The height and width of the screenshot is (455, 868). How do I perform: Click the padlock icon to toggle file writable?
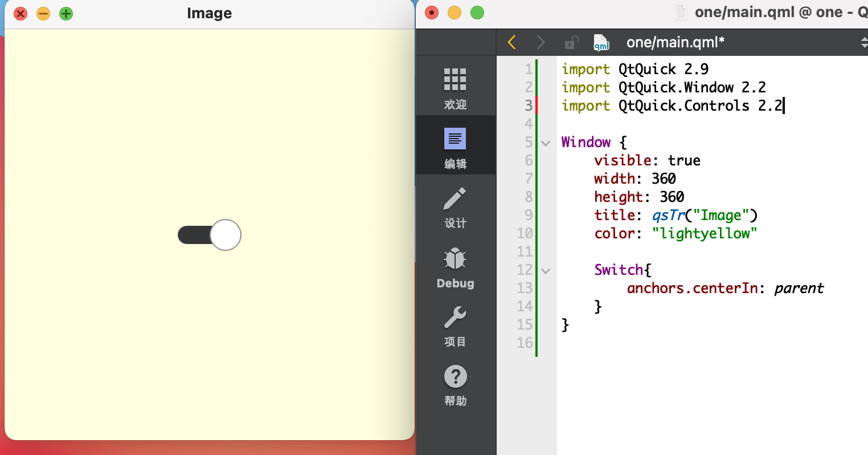click(x=571, y=42)
